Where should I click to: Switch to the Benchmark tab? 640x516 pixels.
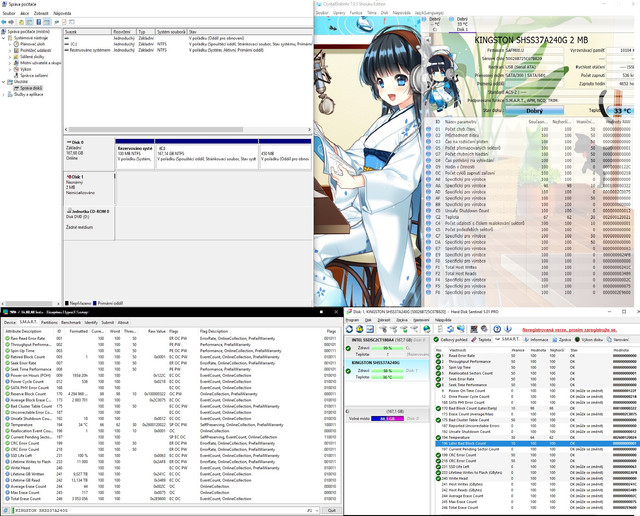71,322
